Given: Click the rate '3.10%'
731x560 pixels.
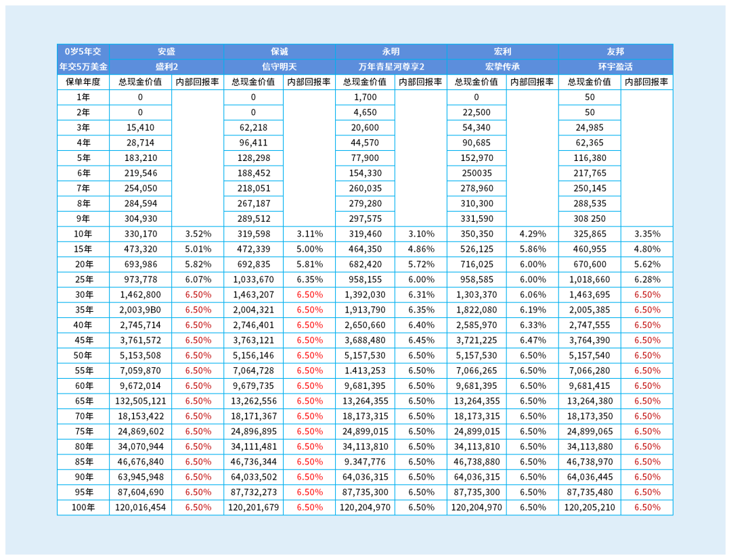Looking at the screenshot, I should click(x=421, y=234).
